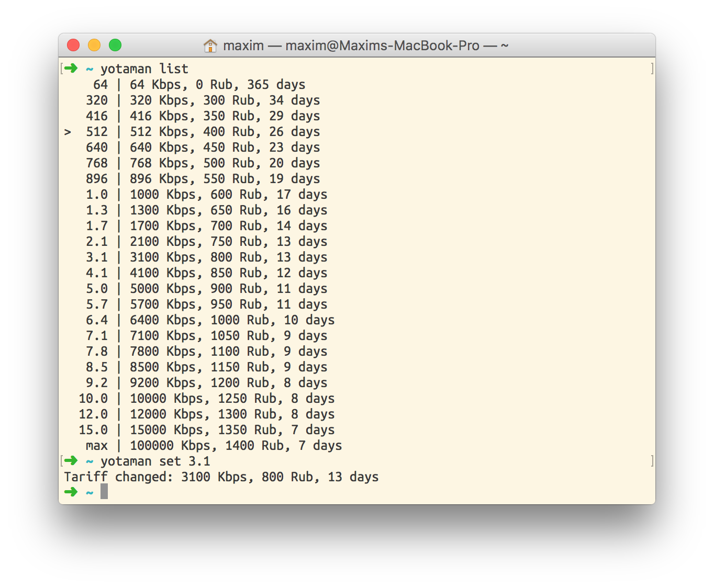Click the line '5000 Kbps, 900 Rub, 11 days'
Screen dimensions: 714x588
(x=228, y=288)
